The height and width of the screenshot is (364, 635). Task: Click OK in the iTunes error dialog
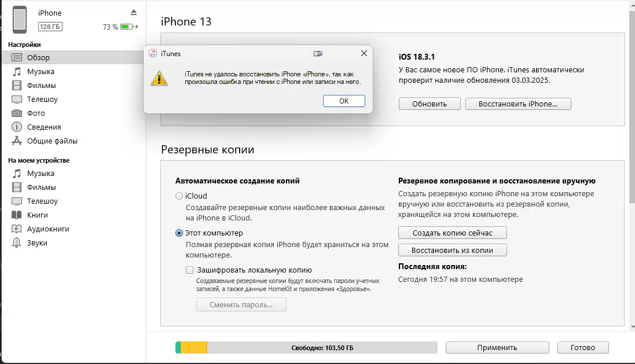tap(344, 101)
